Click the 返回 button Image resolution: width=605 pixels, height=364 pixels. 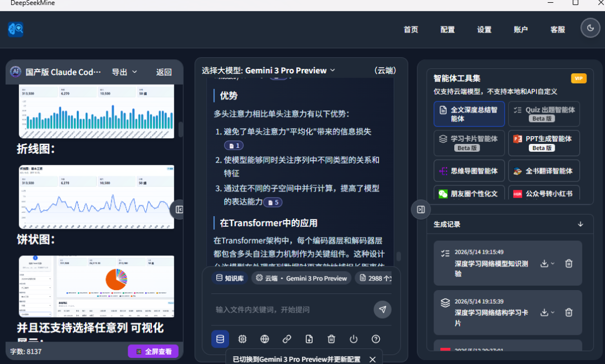164,72
